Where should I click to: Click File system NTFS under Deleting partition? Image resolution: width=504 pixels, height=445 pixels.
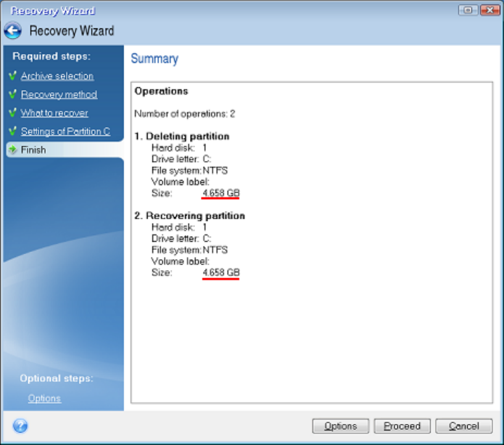click(190, 170)
